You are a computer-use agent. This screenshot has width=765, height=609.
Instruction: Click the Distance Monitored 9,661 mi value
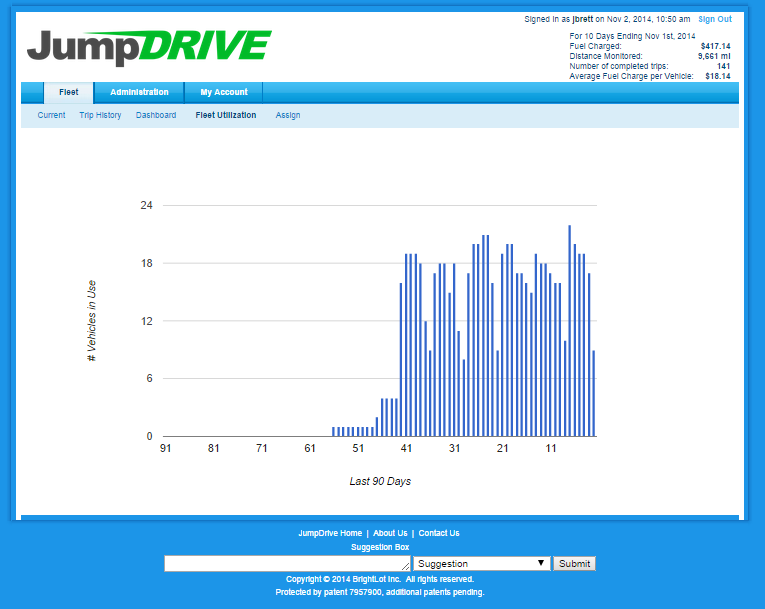[714, 56]
